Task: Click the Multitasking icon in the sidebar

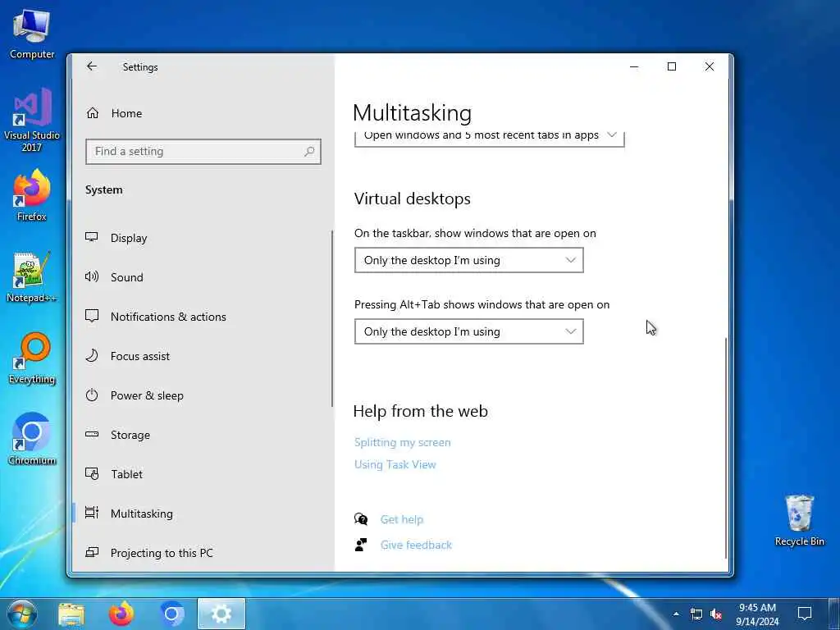Action: click(x=92, y=514)
